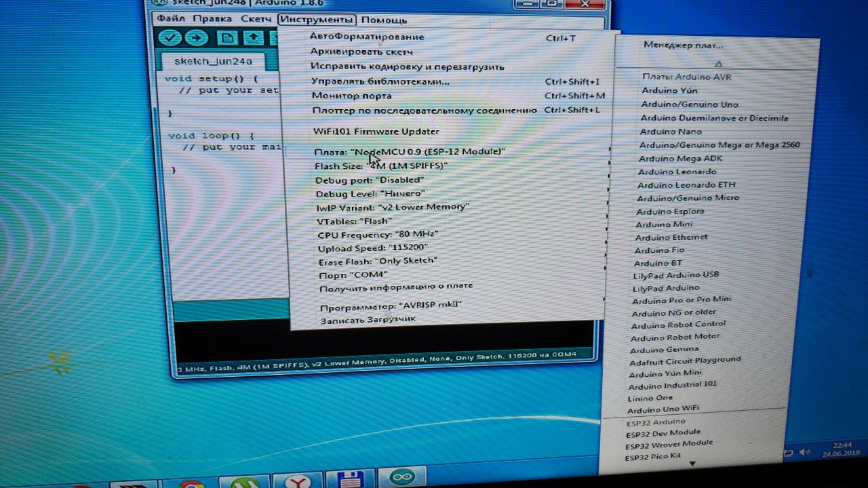Select Arduino Duemilanove or Diecimila board

coord(714,118)
